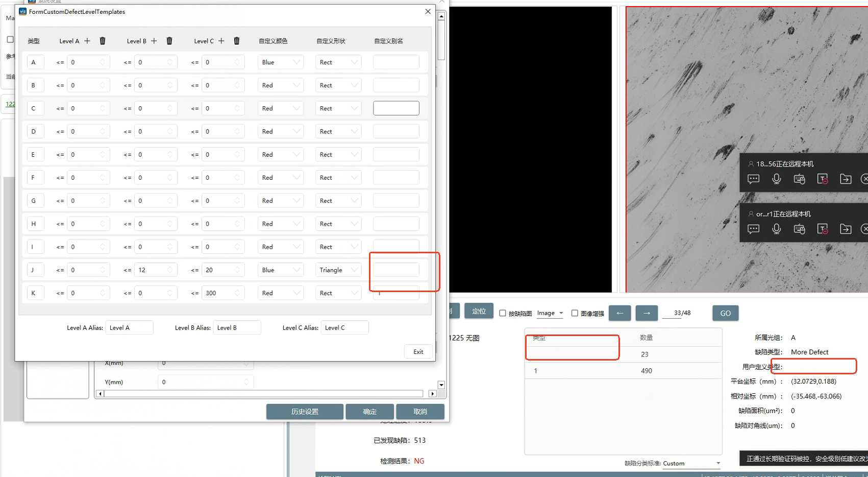Click the Level B Alias text field

pyautogui.click(x=237, y=327)
